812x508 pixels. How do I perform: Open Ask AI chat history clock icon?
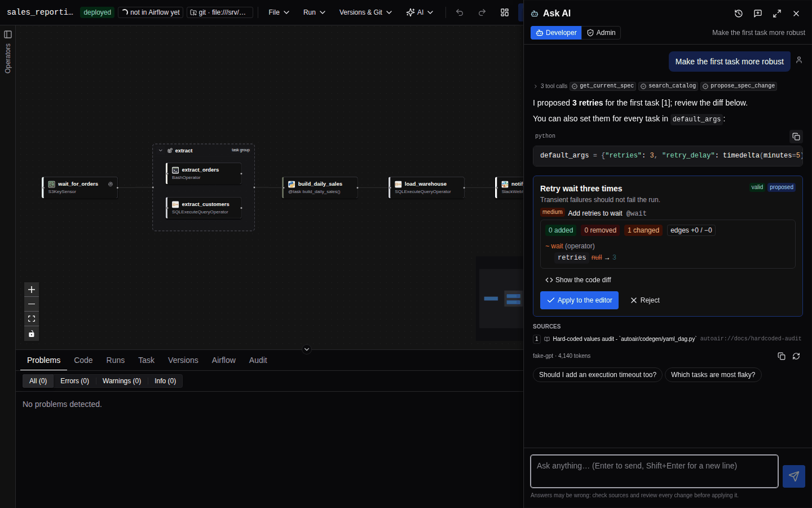[x=739, y=14]
